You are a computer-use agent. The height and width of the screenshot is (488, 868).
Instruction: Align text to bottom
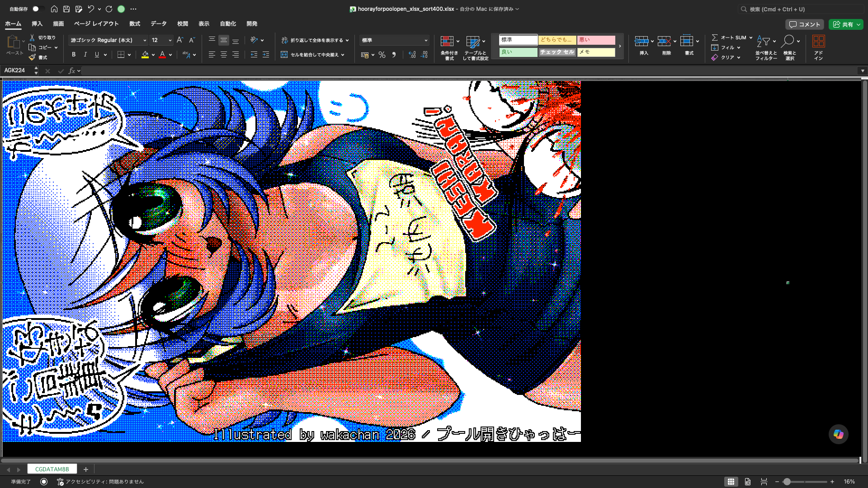point(236,40)
